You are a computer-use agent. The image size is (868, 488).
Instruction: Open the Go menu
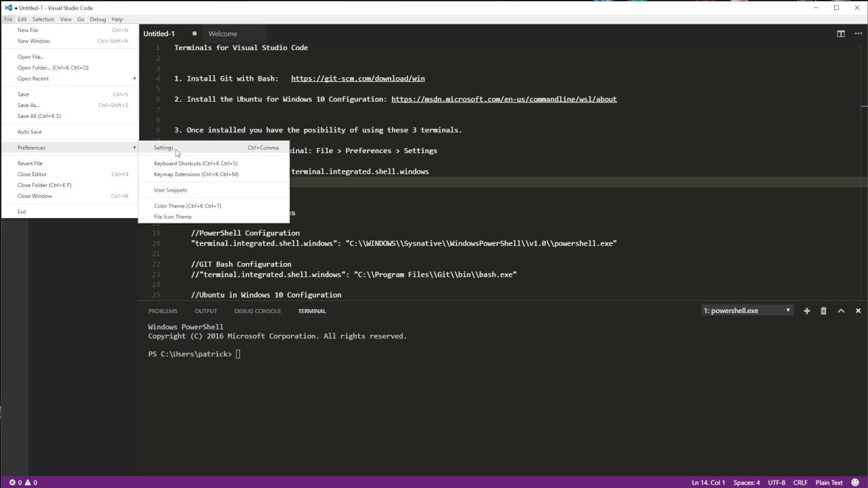[81, 20]
